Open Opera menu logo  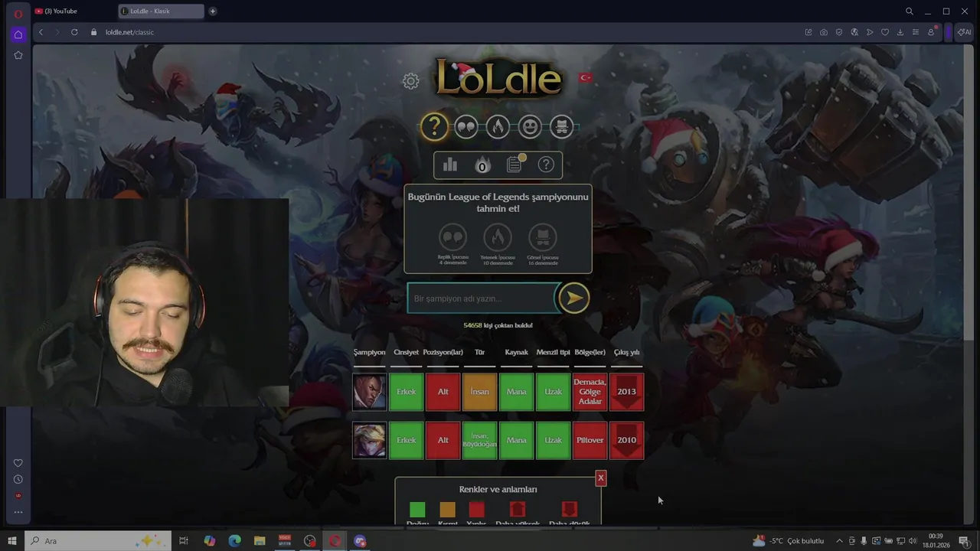18,13
